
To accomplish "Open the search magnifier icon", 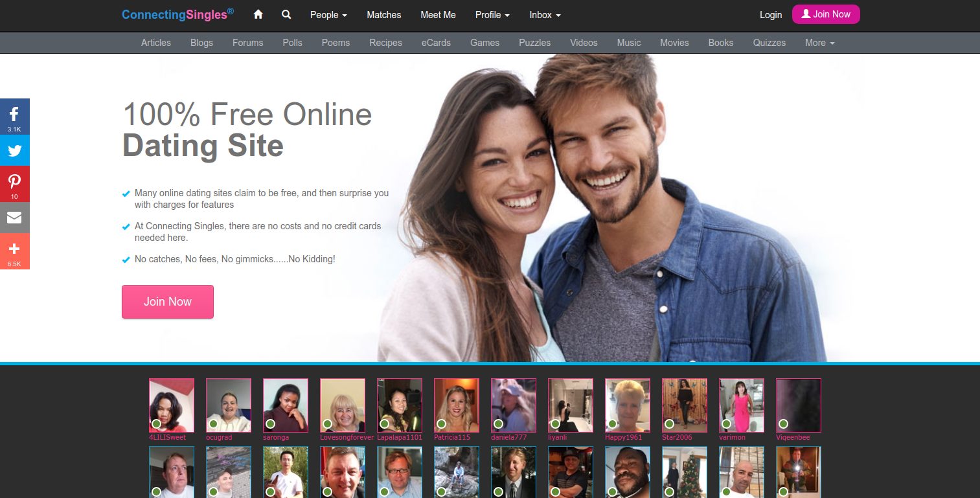I will 286,14.
